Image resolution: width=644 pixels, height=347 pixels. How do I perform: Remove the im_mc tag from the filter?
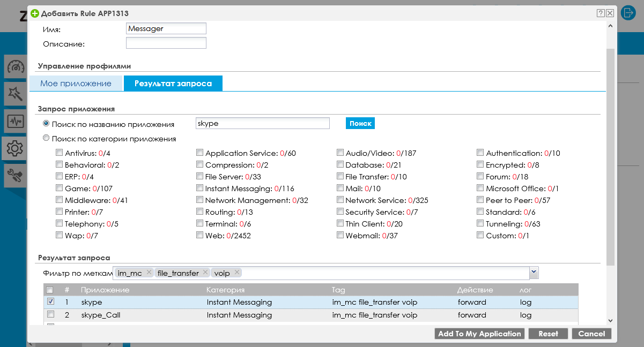coord(149,273)
